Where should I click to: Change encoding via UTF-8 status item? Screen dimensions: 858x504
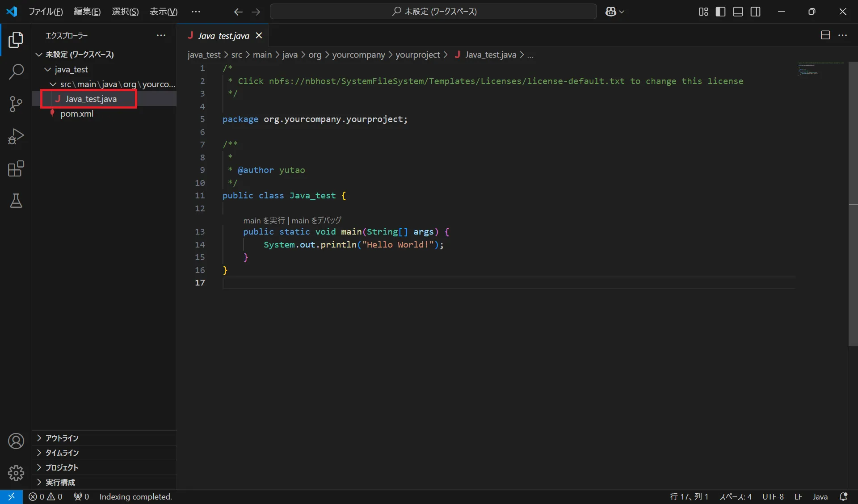[x=773, y=496]
